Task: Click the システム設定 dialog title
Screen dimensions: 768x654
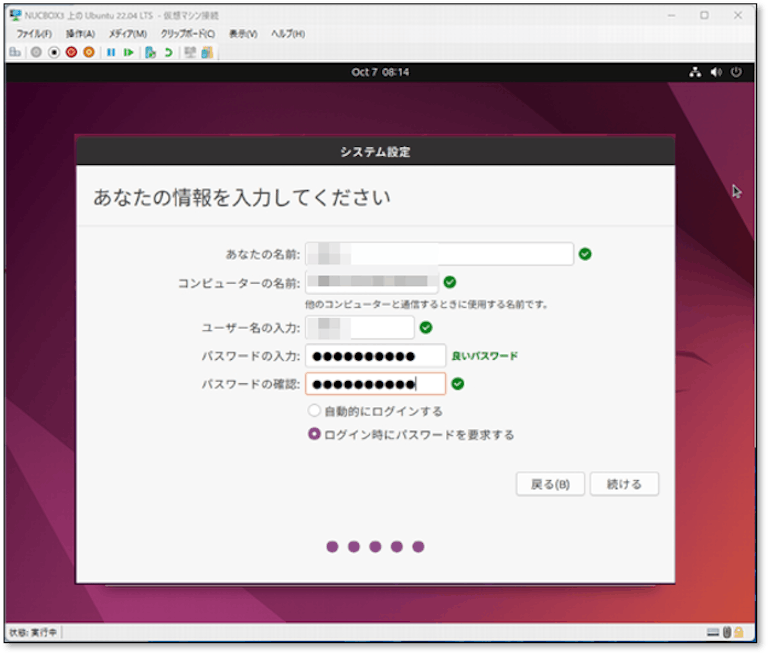Action: tap(375, 152)
